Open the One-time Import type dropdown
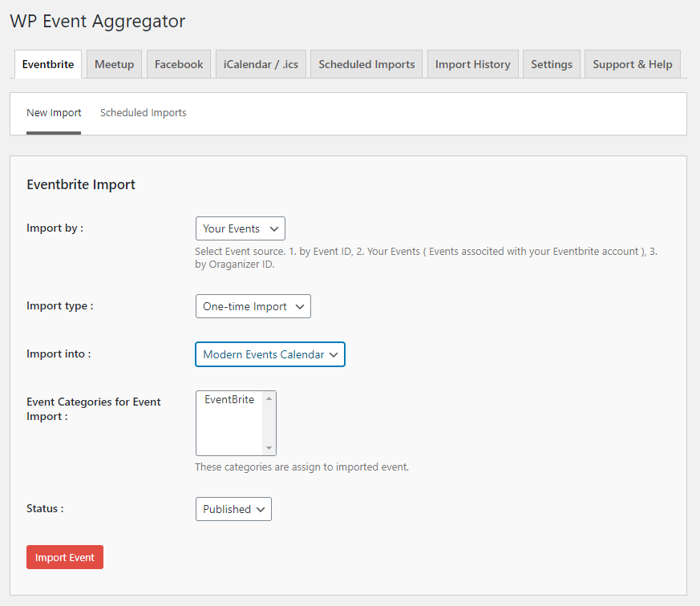The height and width of the screenshot is (606, 700). pyautogui.click(x=253, y=306)
